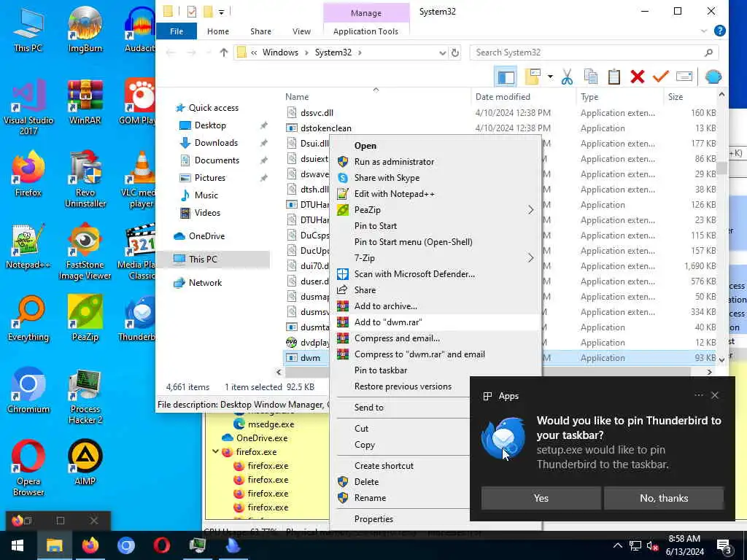Click Properties in the context menu
This screenshot has height=560, width=747.
pos(373,519)
